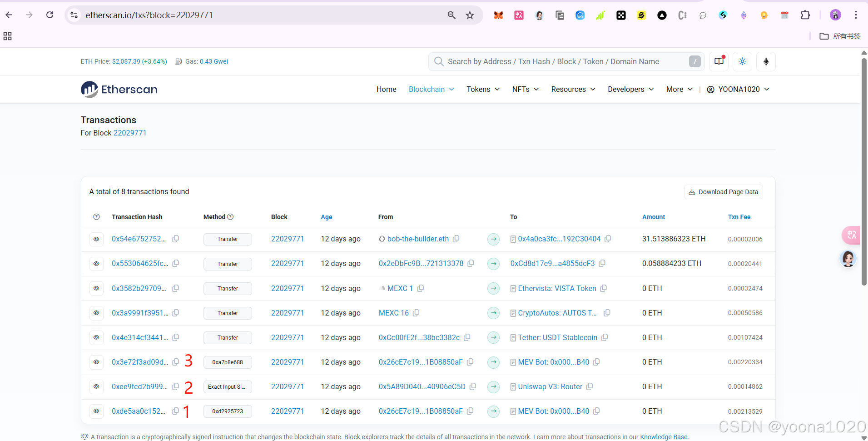
Task: Go back with the browser back arrow
Action: (9, 15)
